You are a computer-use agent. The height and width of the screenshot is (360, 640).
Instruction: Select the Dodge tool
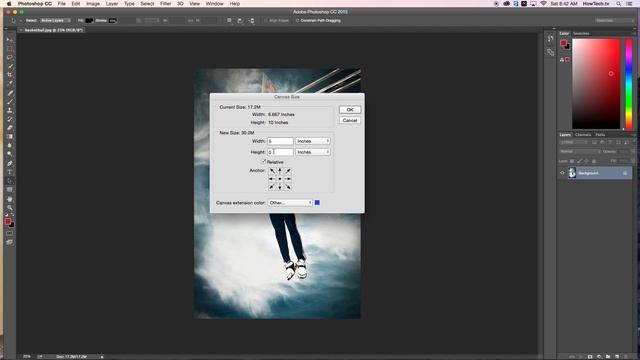coord(10,154)
